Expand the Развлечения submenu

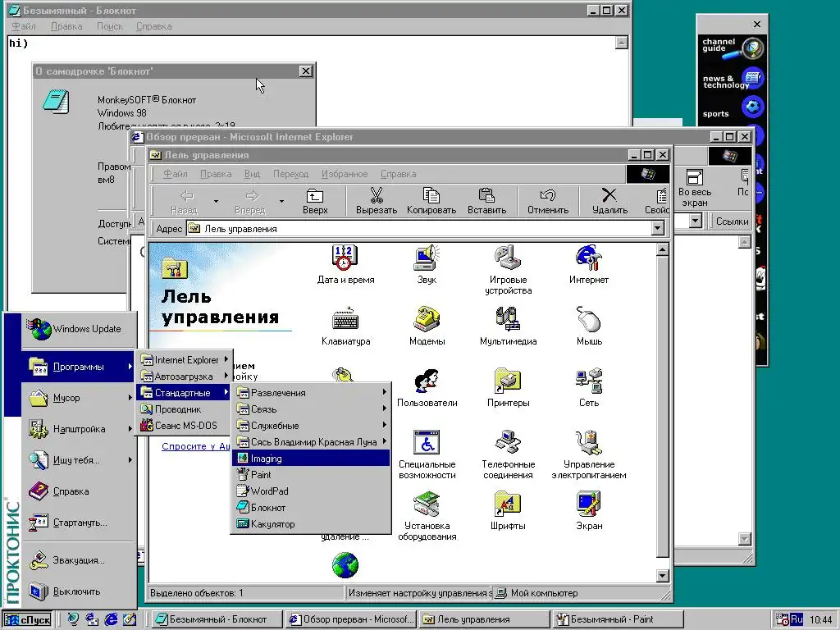(x=311, y=393)
